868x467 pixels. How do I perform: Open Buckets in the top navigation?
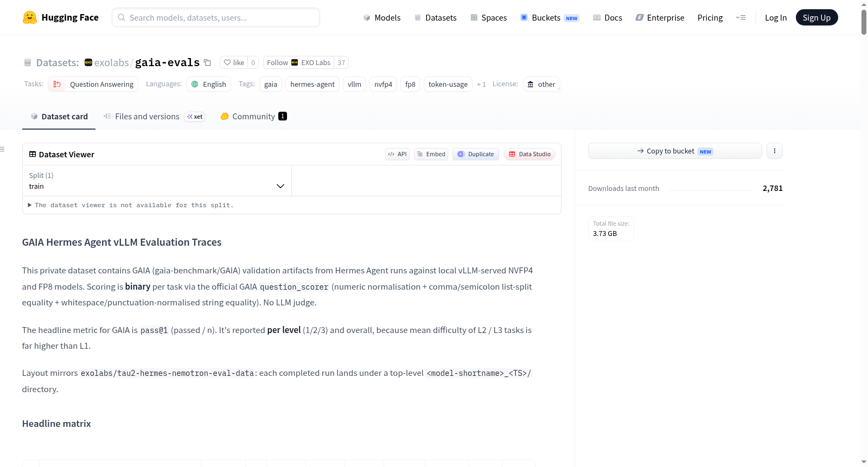click(x=550, y=17)
